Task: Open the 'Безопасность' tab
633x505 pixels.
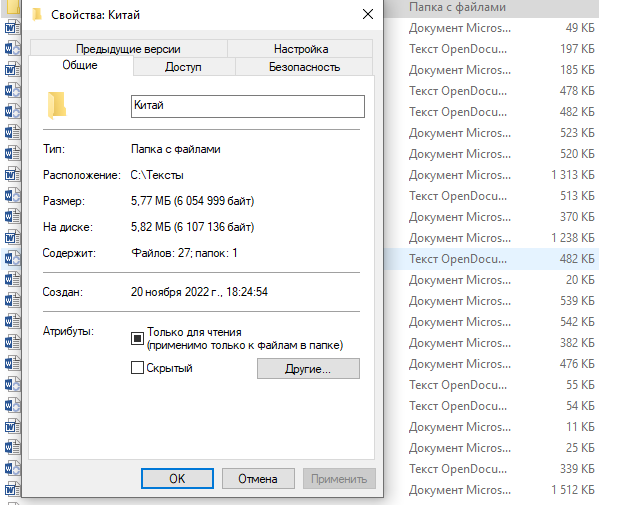Action: 304,67
